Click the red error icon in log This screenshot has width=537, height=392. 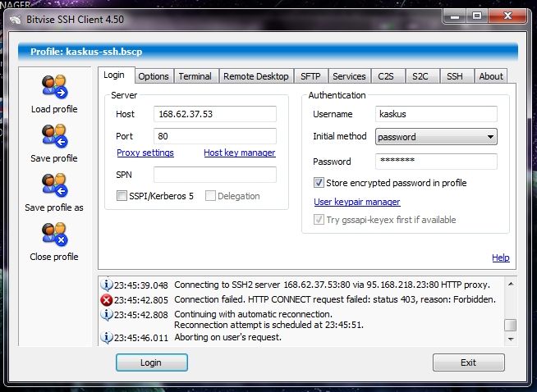107,300
